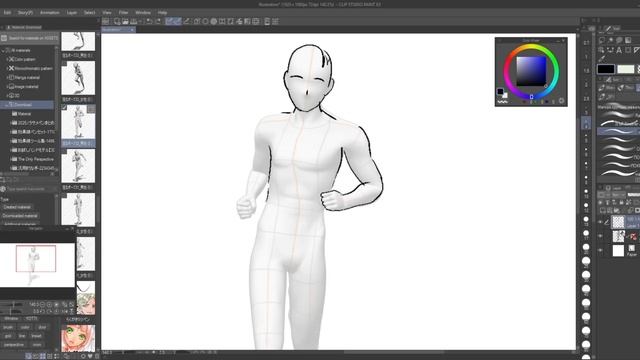
Task: Click the Undo icon in command bar
Action: tap(149, 21)
